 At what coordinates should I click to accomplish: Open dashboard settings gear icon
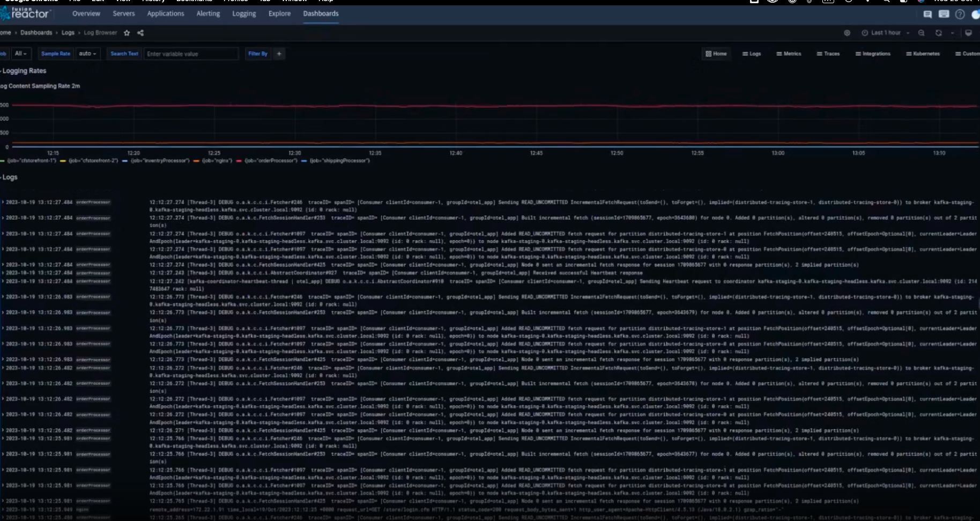point(847,33)
